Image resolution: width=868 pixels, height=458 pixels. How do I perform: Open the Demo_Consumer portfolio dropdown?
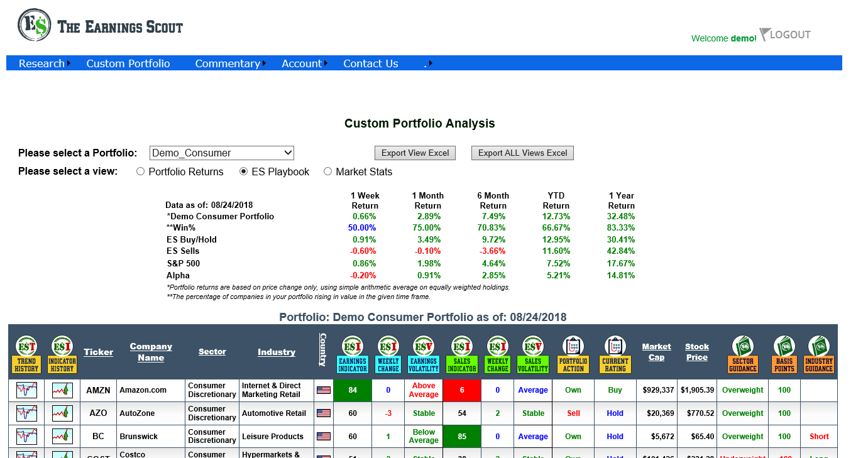click(221, 153)
